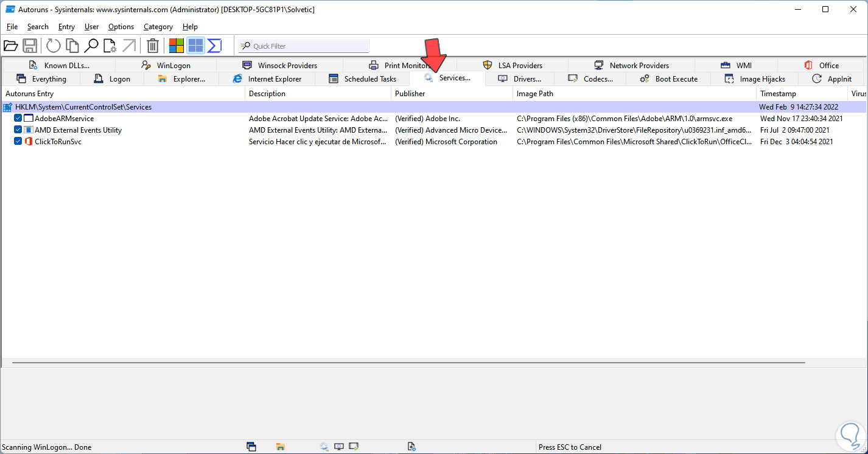Switch to the Known DLLs tab
This screenshot has height=454, width=868.
[x=59, y=65]
